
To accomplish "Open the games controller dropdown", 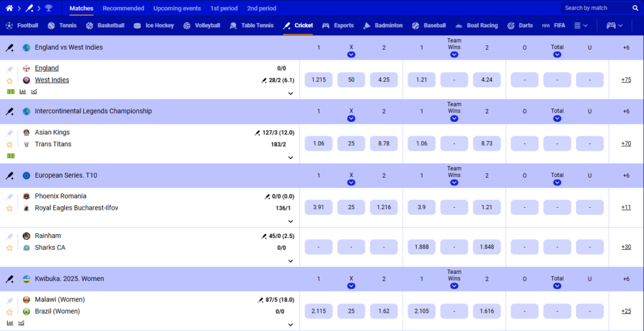I will click(x=615, y=25).
